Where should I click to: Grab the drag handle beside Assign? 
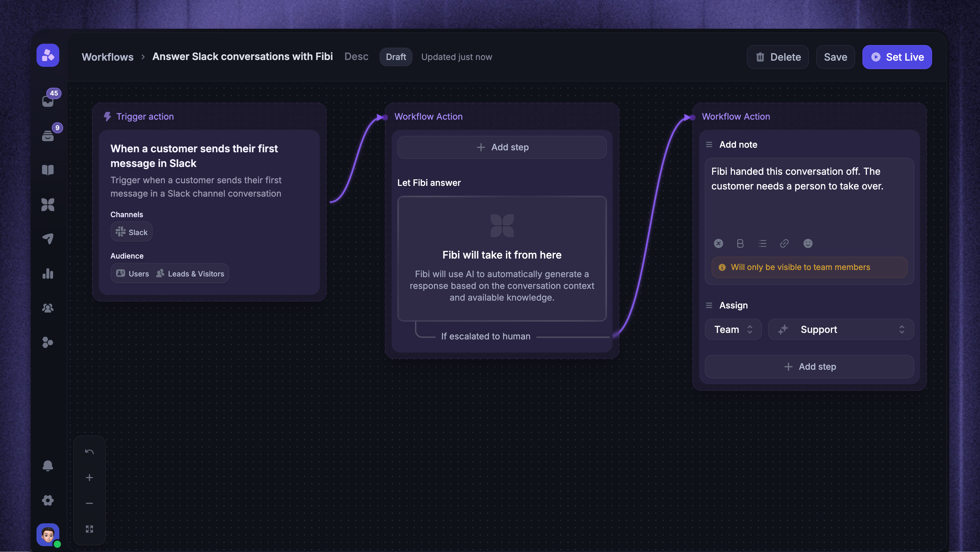point(709,305)
